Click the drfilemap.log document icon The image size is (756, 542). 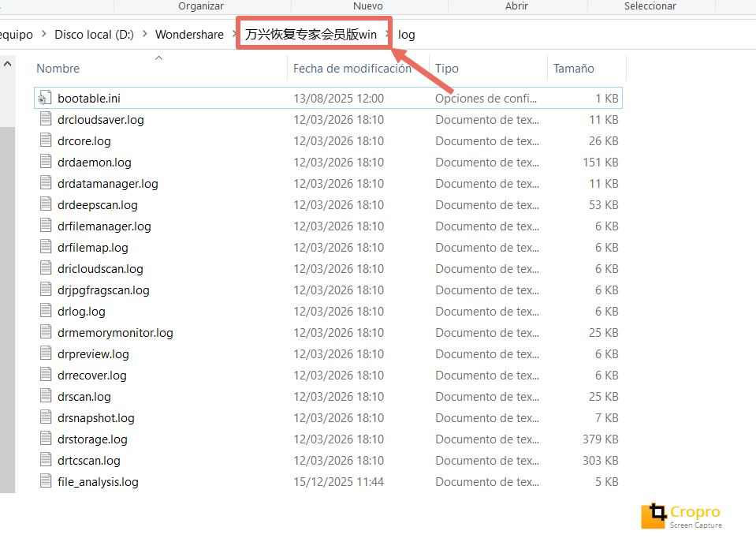pyautogui.click(x=46, y=246)
